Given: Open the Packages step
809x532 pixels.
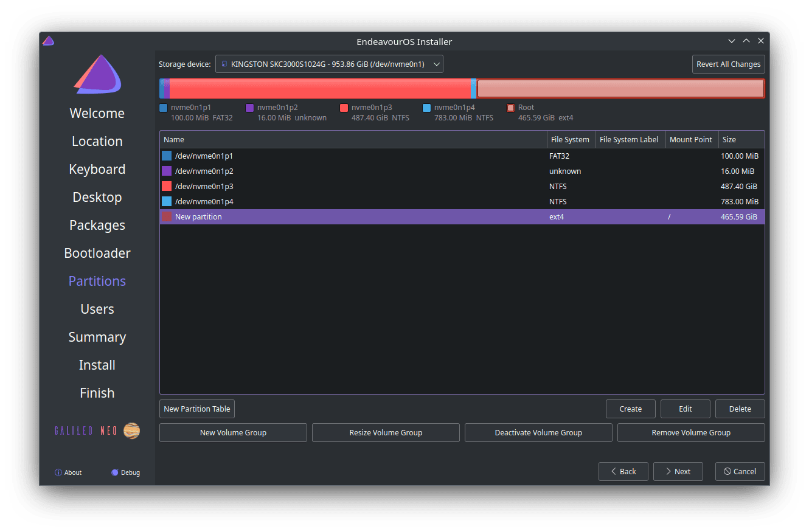Looking at the screenshot, I should (x=97, y=225).
